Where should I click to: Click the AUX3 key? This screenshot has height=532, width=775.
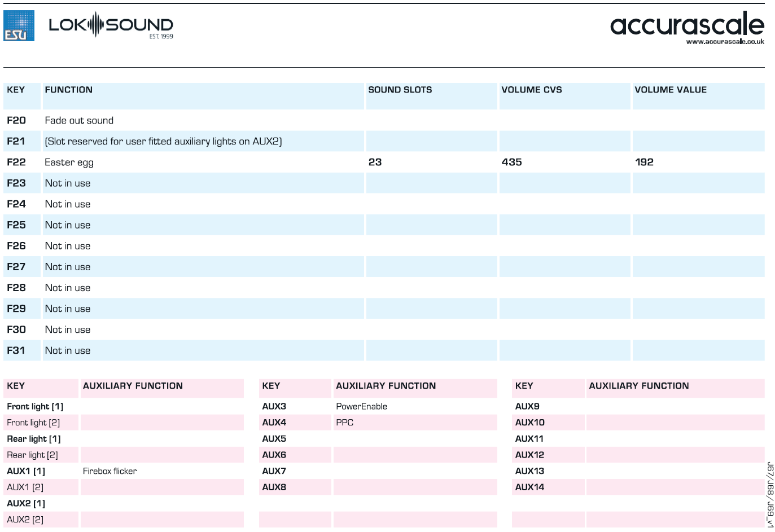pos(274,406)
